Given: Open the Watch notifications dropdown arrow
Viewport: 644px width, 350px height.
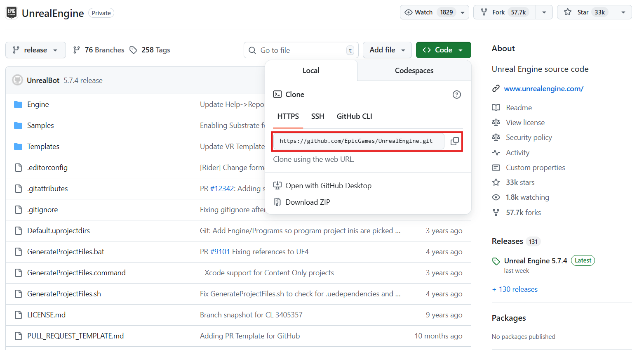Looking at the screenshot, I should (463, 12).
